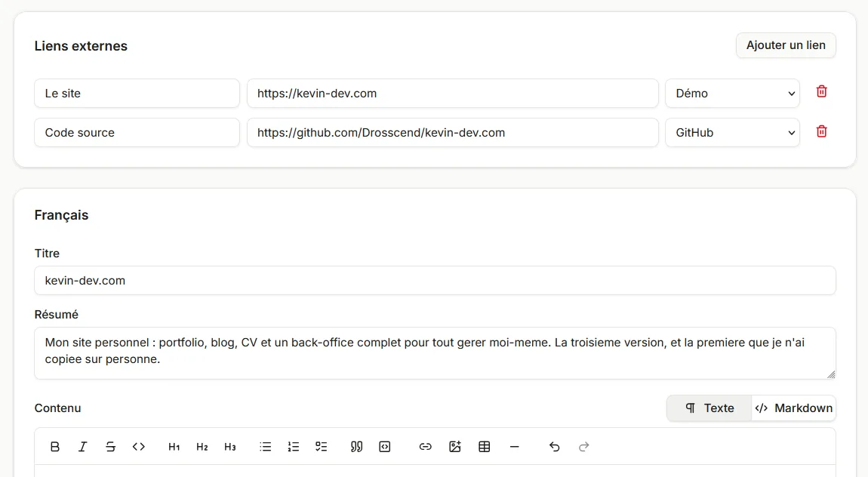The image size is (868, 477).
Task: Delete the 'Code source' link row
Action: coord(821,131)
